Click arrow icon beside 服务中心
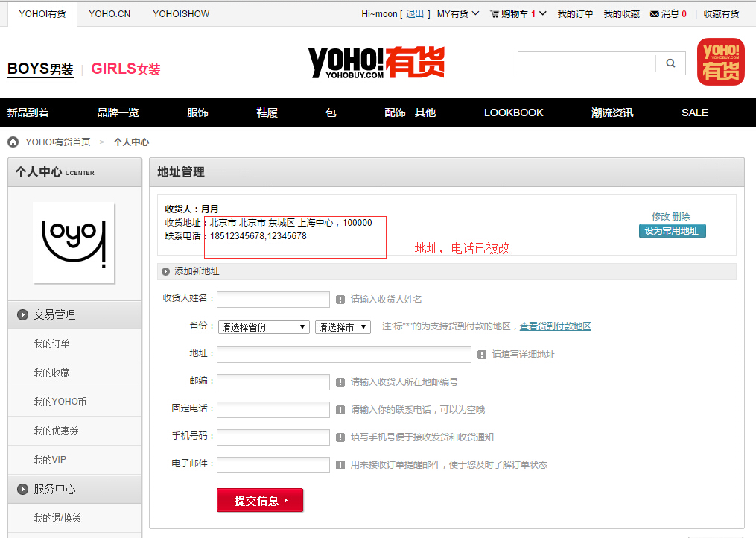 coord(22,489)
